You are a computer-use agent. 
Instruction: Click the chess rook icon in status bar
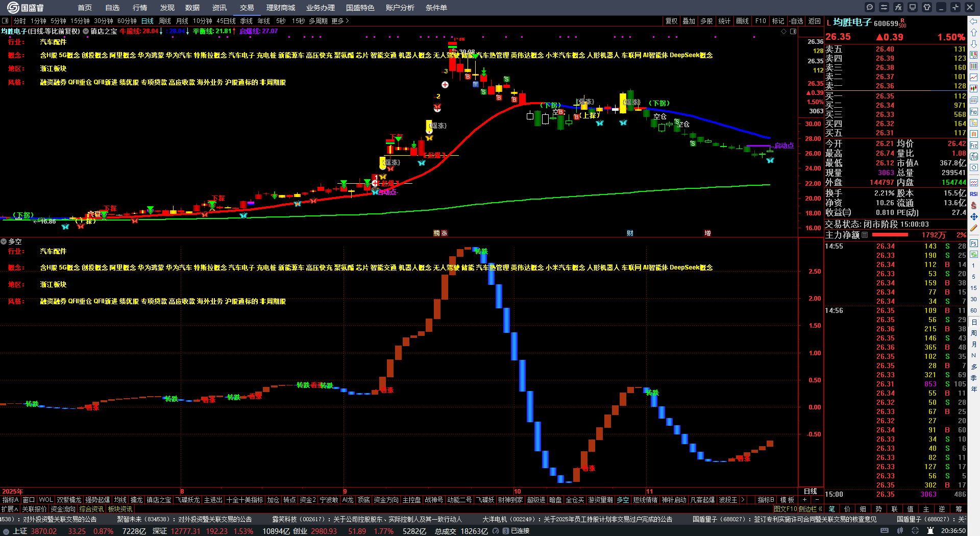[x=930, y=531]
